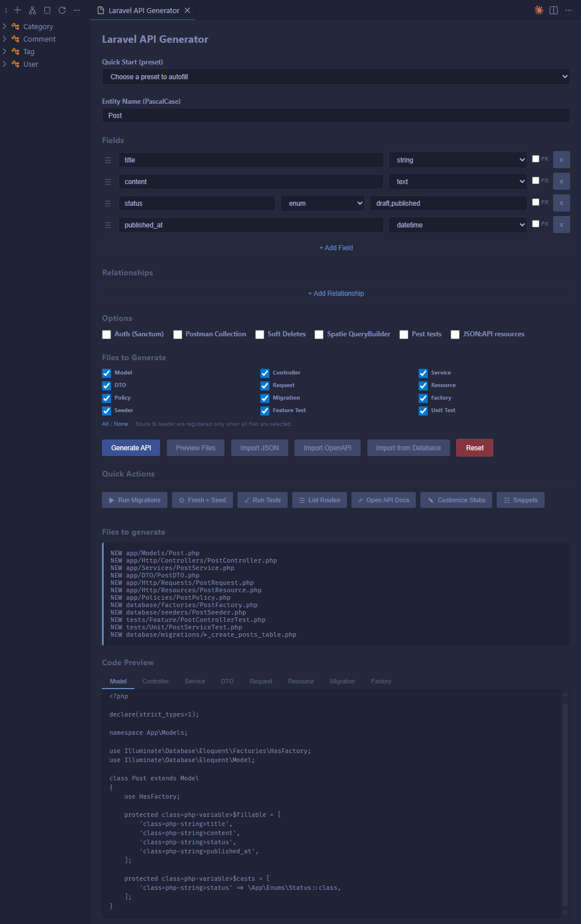Enable the Auth (Sanctum) option
This screenshot has height=924, width=581.
pyautogui.click(x=107, y=335)
